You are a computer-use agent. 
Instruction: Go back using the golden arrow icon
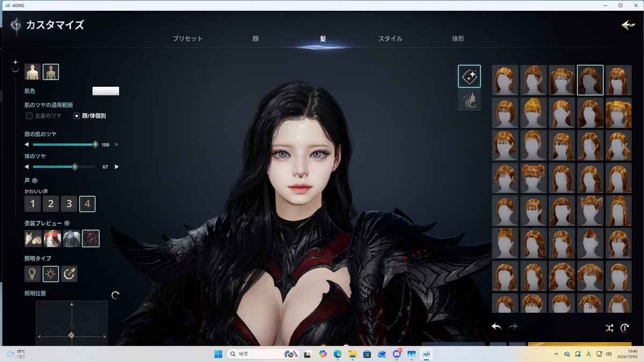[x=628, y=25]
